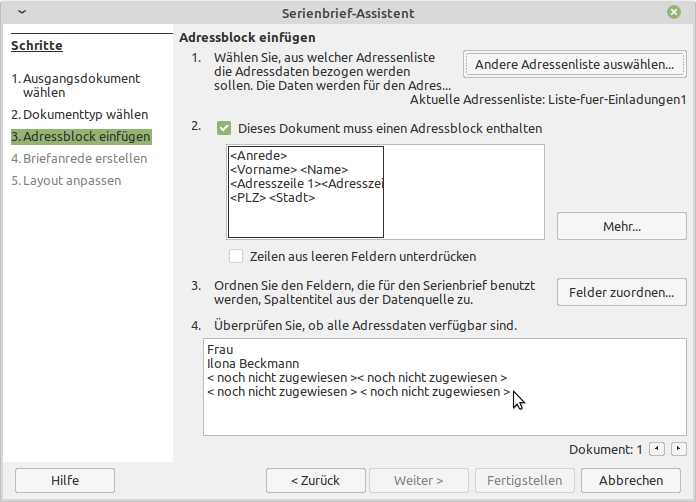The image size is (696, 502).
Task: Click the address data preview box
Action: click(445, 387)
